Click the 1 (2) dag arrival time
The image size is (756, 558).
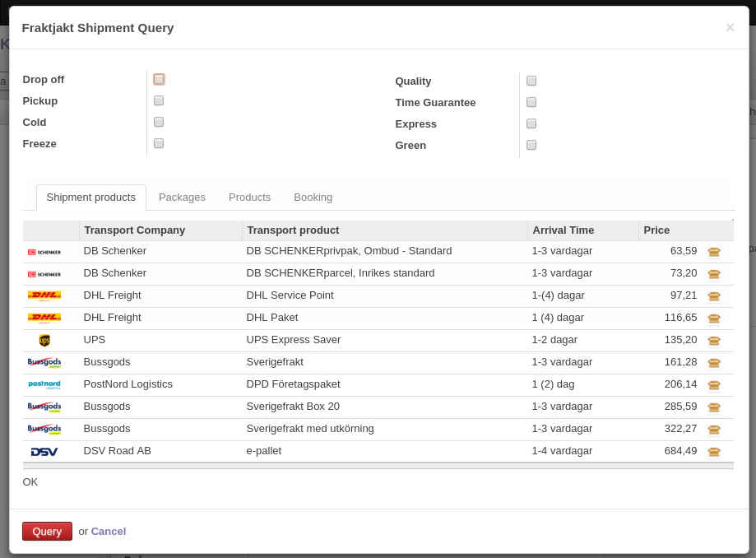pyautogui.click(x=553, y=384)
